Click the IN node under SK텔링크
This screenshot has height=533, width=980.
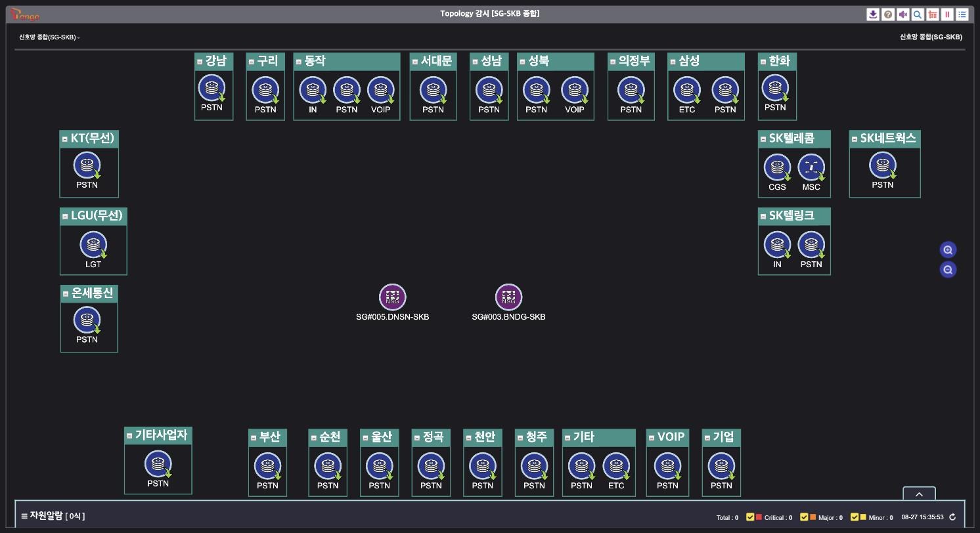click(777, 245)
